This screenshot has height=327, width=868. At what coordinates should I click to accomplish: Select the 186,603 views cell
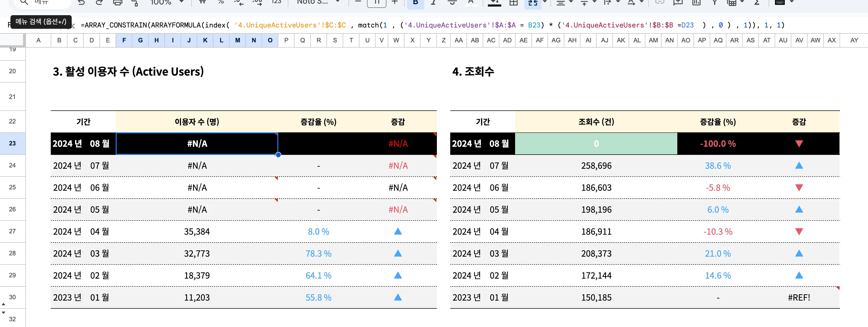pyautogui.click(x=596, y=188)
